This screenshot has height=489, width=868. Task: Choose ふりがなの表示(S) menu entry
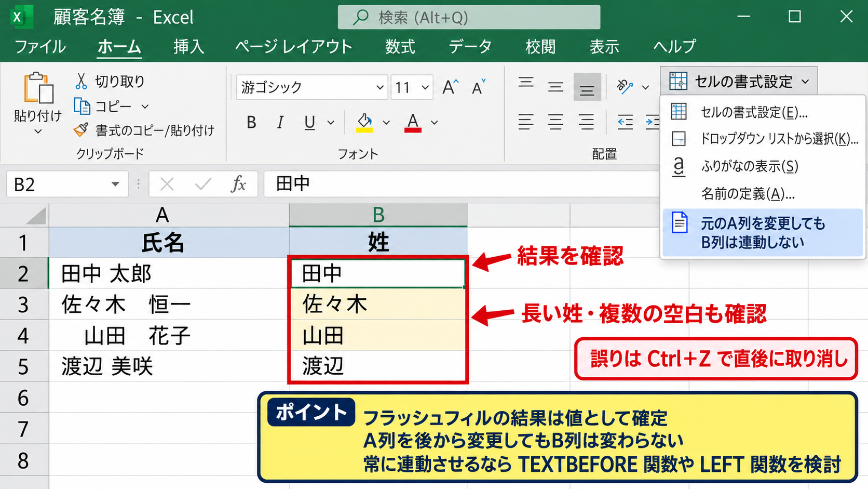click(x=762, y=166)
